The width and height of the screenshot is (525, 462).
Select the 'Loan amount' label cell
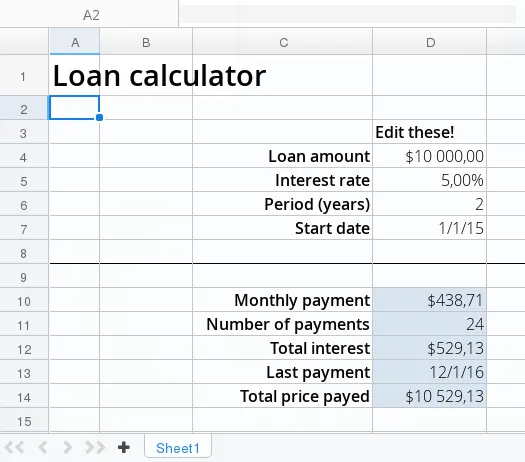(x=283, y=156)
